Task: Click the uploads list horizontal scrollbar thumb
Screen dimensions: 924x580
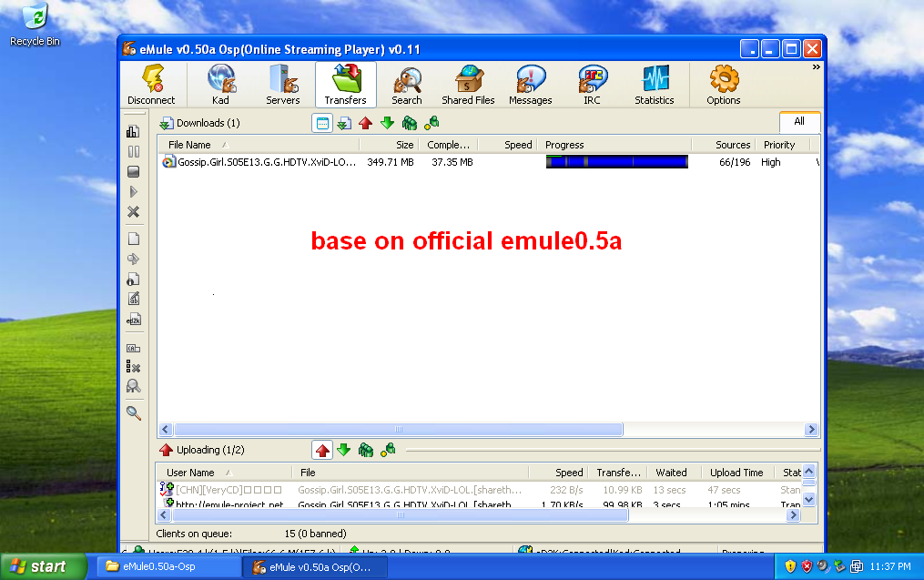Action: click(401, 515)
